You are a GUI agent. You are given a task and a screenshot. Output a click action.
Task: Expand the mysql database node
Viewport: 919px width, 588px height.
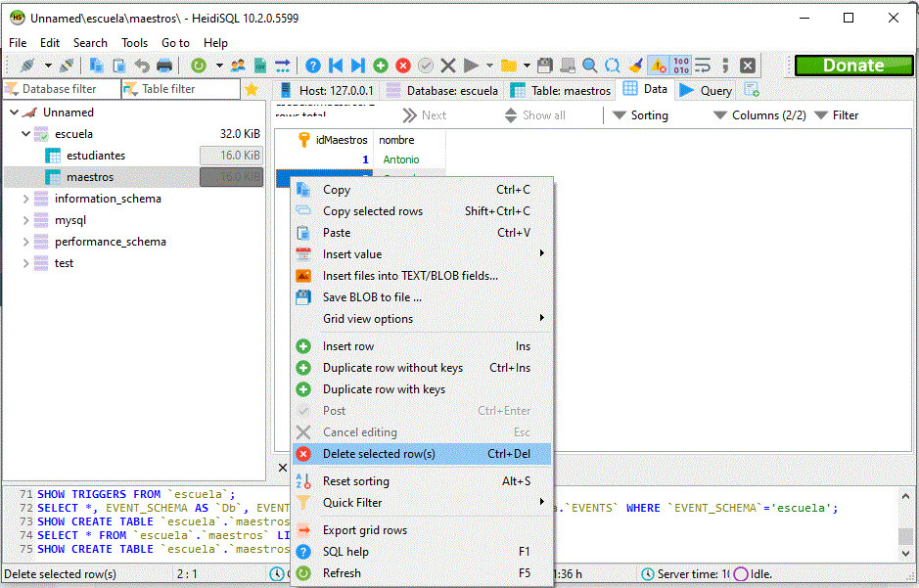[25, 221]
